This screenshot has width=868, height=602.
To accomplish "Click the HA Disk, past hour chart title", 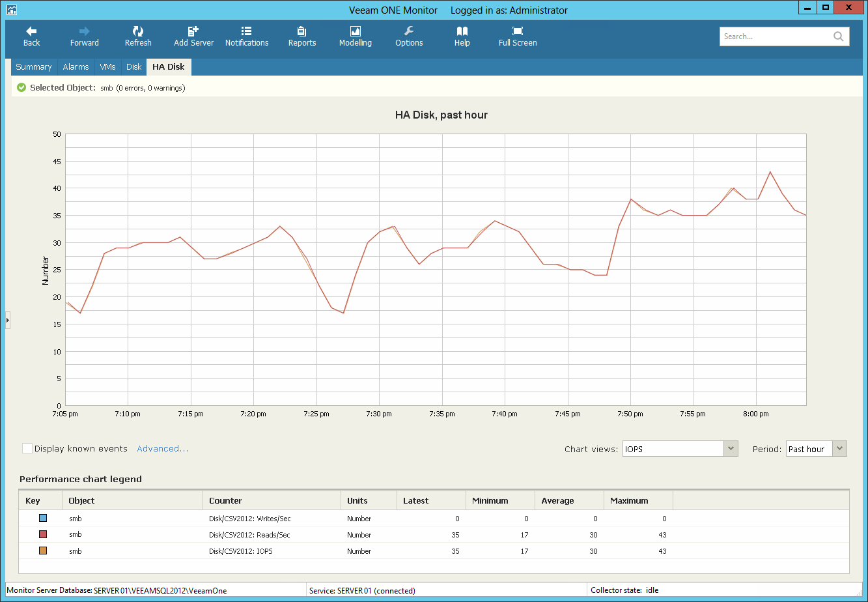I will (x=441, y=115).
